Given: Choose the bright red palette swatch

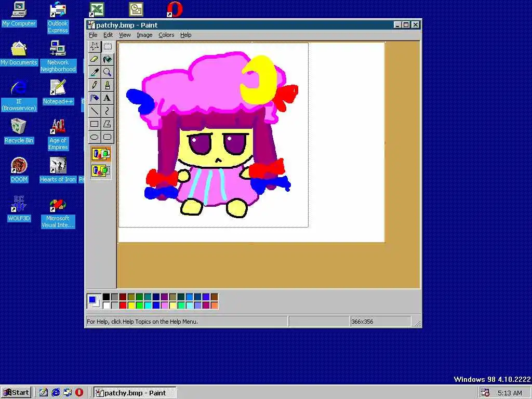Looking at the screenshot, I should tap(123, 305).
